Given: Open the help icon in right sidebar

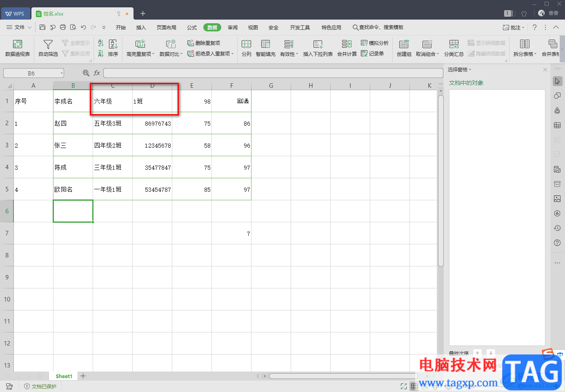Looking at the screenshot, I should pyautogui.click(x=557, y=243).
